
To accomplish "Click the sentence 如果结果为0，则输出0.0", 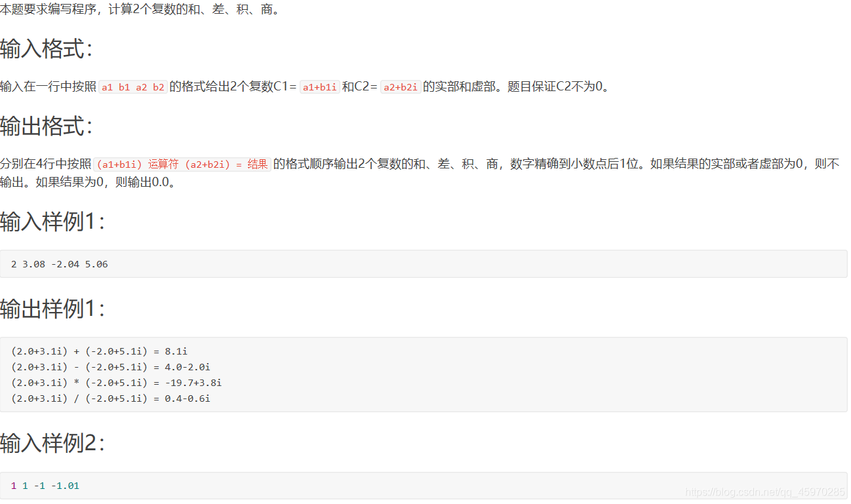I will (106, 182).
